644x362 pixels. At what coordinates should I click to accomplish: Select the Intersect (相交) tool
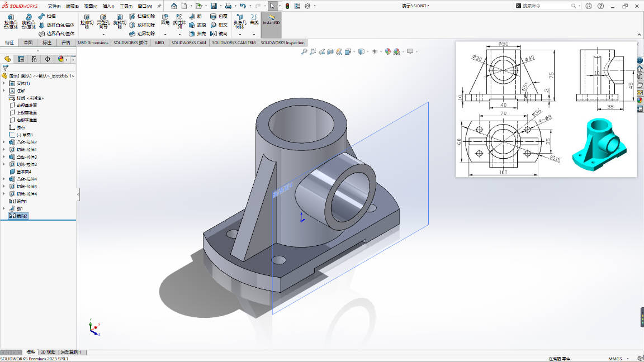pyautogui.click(x=219, y=25)
